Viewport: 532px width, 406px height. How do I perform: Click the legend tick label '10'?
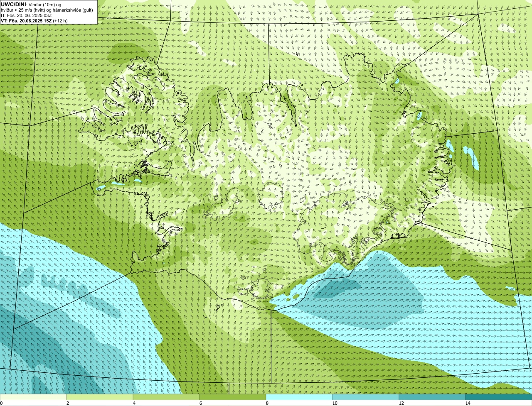335,403
